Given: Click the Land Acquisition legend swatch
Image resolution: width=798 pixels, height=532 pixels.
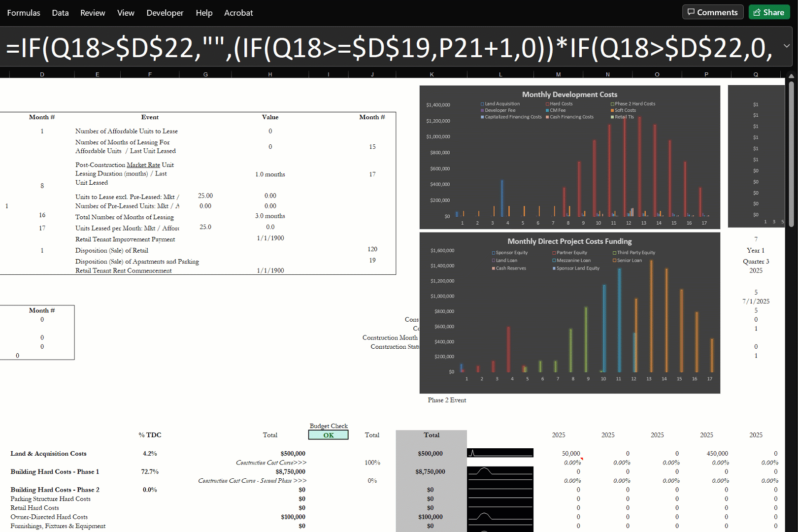Looking at the screenshot, I should click(482, 104).
